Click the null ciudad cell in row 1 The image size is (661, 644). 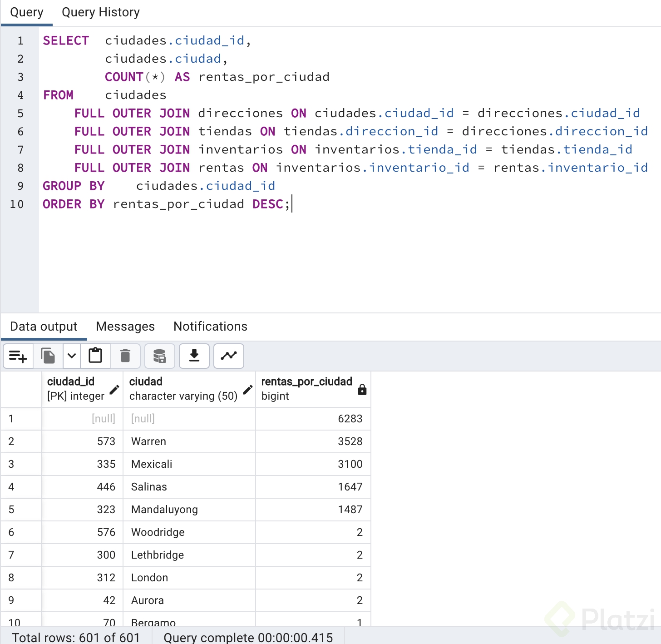pyautogui.click(x=189, y=419)
